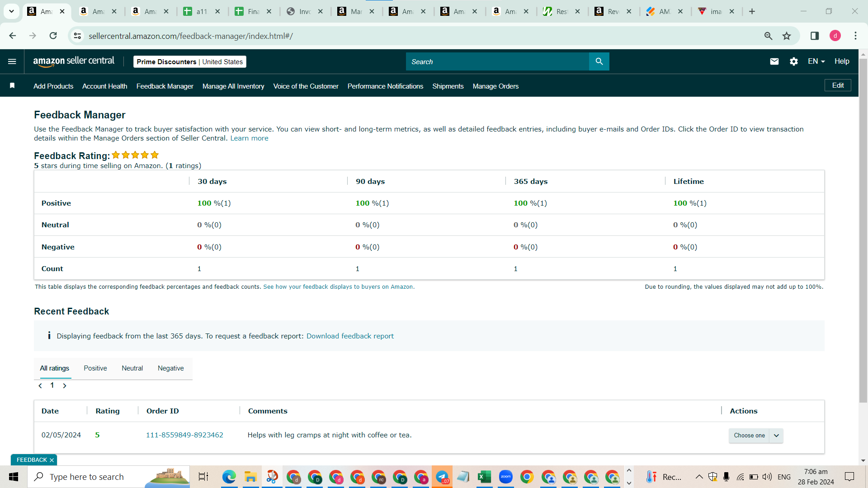
Task: Select the Positive ratings tab
Action: click(x=95, y=368)
